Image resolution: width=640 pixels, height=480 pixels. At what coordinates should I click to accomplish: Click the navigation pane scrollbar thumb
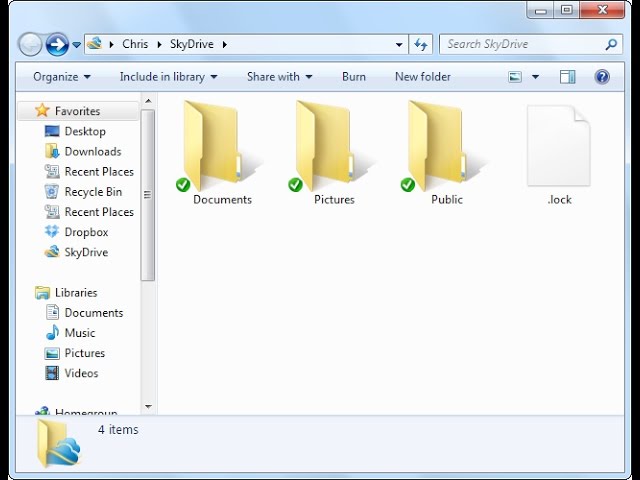point(148,195)
